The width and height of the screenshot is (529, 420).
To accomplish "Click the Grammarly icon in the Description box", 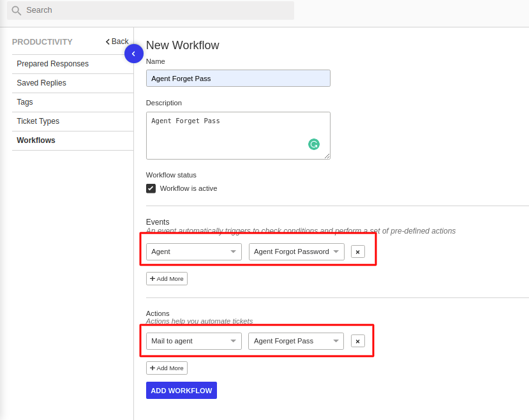I will click(314, 144).
